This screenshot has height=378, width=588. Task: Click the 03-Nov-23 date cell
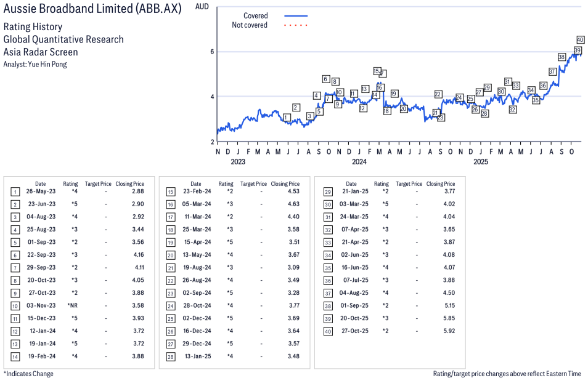coord(41,305)
